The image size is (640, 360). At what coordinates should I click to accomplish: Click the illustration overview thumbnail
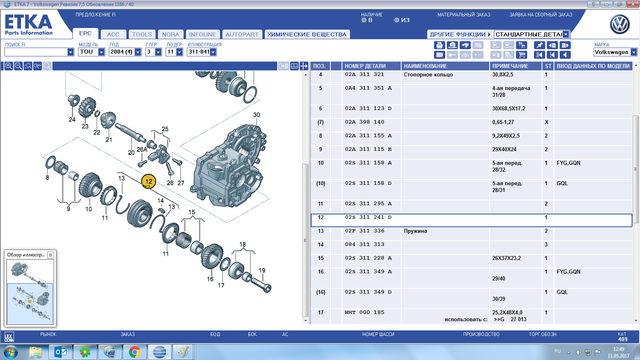pyautogui.click(x=30, y=292)
